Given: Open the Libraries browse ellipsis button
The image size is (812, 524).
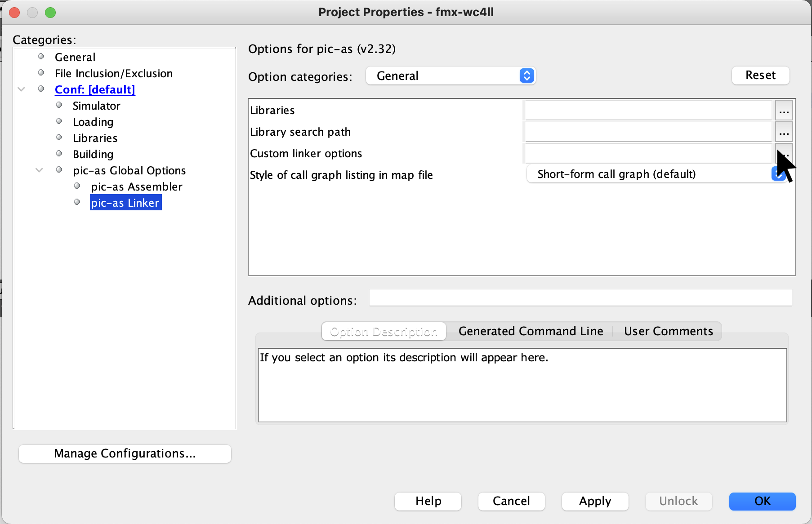Looking at the screenshot, I should 784,111.
